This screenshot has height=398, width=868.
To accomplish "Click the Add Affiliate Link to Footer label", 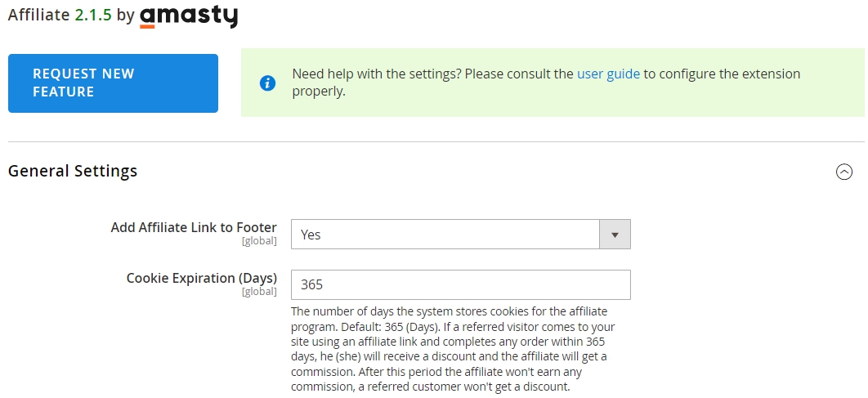I will click(x=194, y=227).
